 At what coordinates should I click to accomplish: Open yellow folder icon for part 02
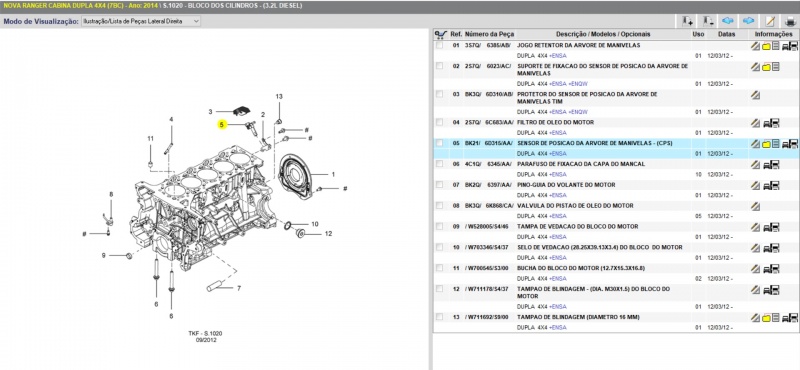[766, 67]
